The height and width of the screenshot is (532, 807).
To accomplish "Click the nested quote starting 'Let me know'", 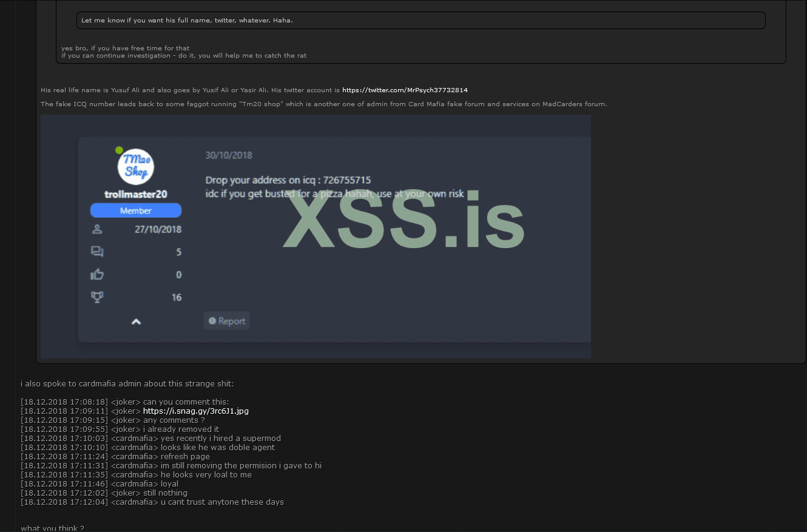I will pyautogui.click(x=420, y=21).
